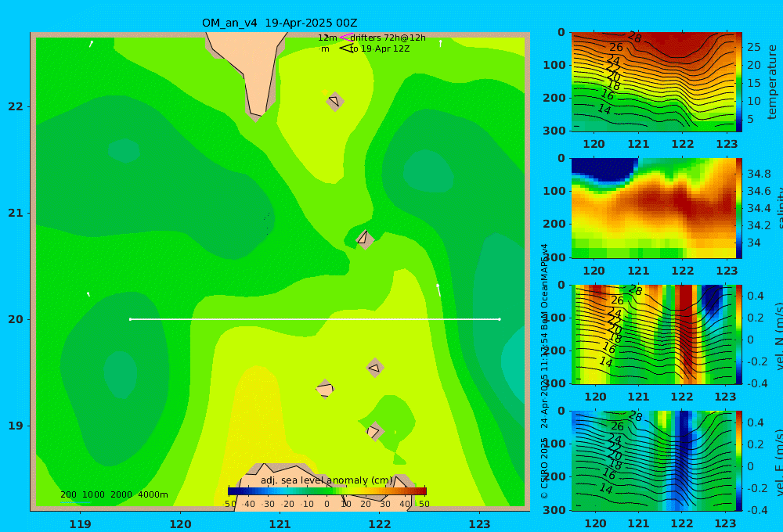Click the vel. N colorbar
Image resolution: width=783 pixels, height=532 pixels.
pos(739,334)
